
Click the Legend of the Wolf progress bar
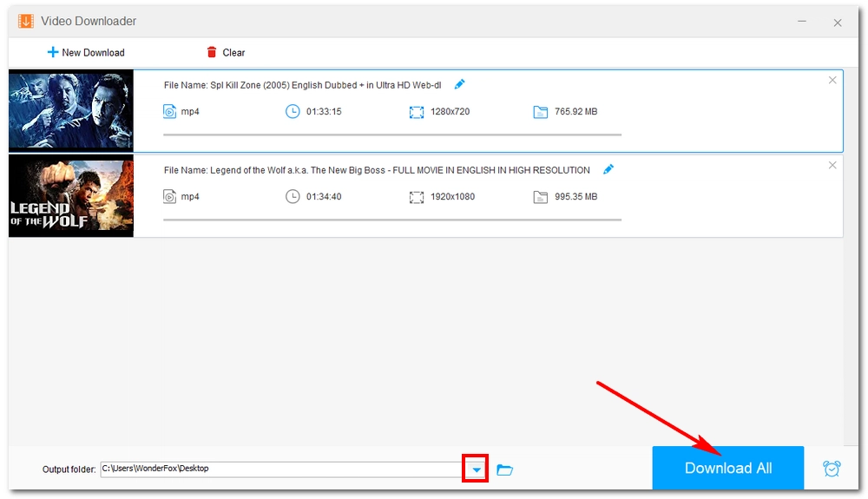tap(391, 220)
